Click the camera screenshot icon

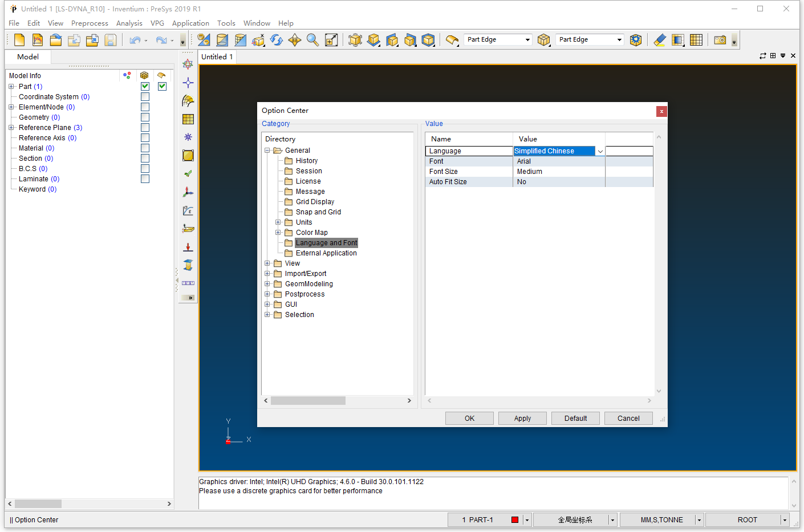pyautogui.click(x=720, y=40)
